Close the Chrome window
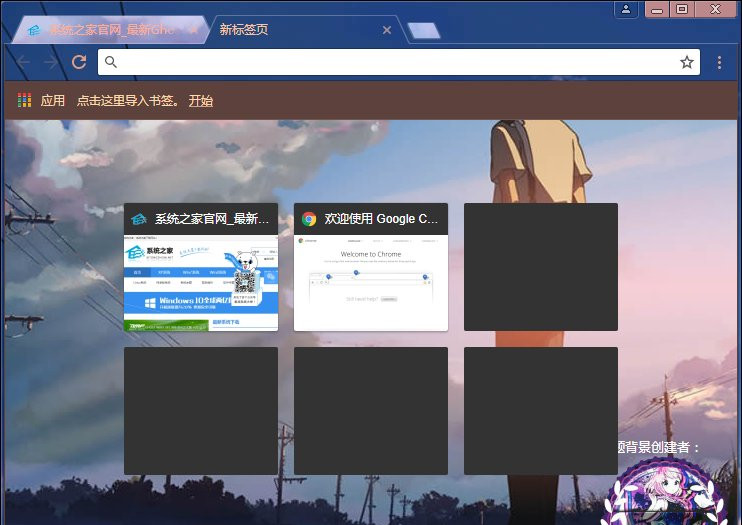Screen dimensions: 742x525 (x=715, y=9)
